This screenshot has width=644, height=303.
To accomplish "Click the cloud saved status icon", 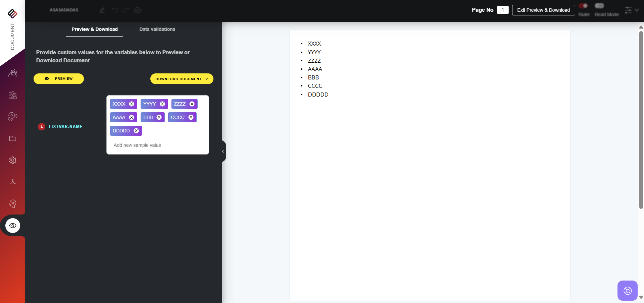I will (x=138, y=10).
